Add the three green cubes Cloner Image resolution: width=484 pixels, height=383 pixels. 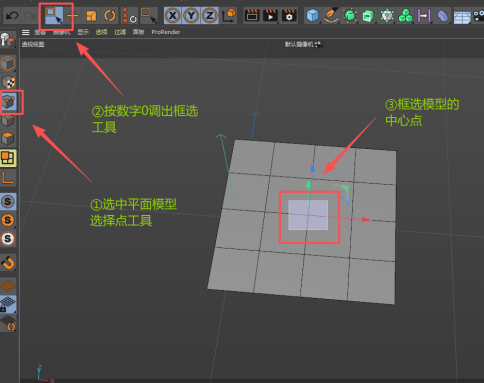pyautogui.click(x=405, y=16)
